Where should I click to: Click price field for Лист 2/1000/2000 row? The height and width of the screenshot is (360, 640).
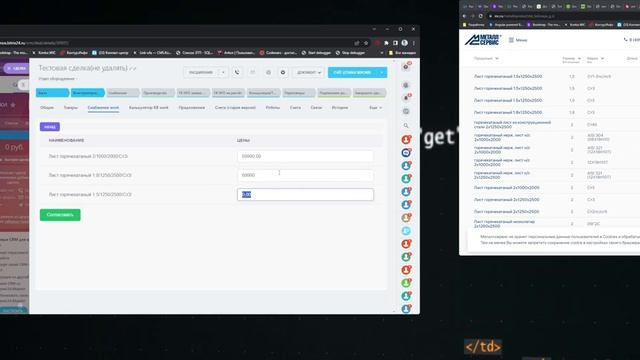point(305,156)
